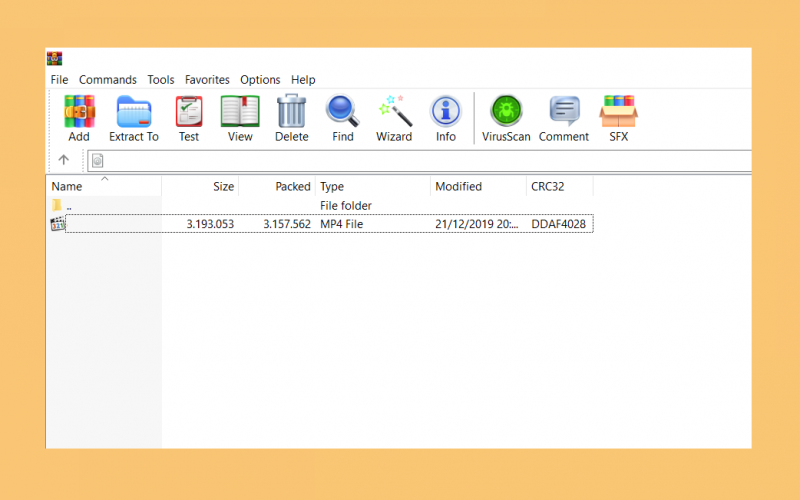Sort by the Type column header
The width and height of the screenshot is (800, 500).
373,186
